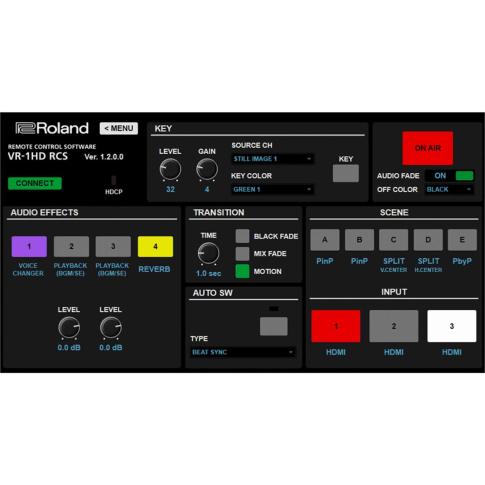
Task: Select gray input 2 HDMI
Action: (x=394, y=326)
